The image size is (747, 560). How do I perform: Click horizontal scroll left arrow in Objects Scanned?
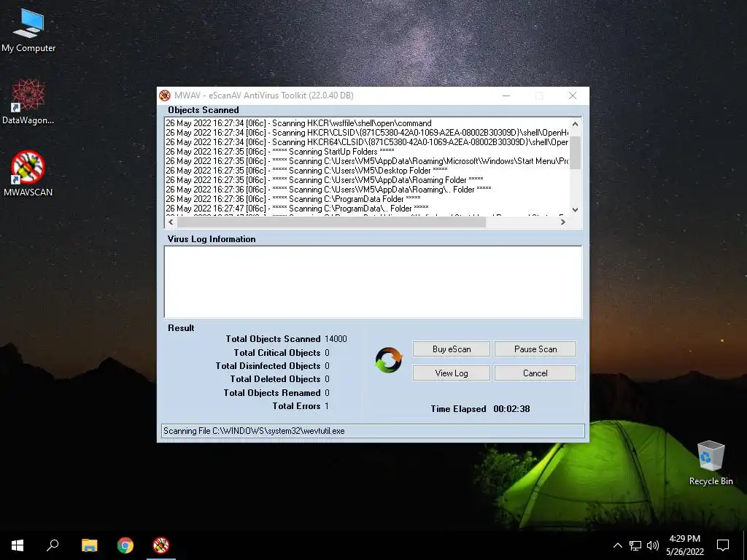point(171,222)
